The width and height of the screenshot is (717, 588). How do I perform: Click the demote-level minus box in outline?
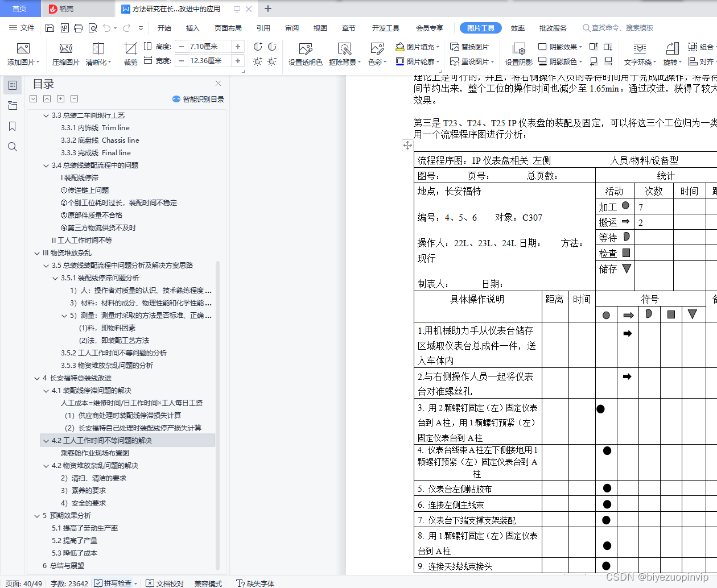pos(74,99)
